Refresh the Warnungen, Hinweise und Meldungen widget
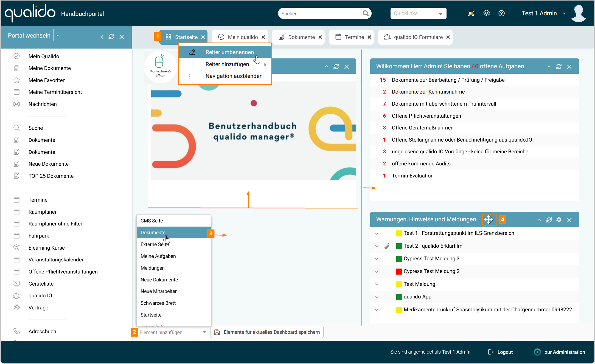 [x=549, y=220]
